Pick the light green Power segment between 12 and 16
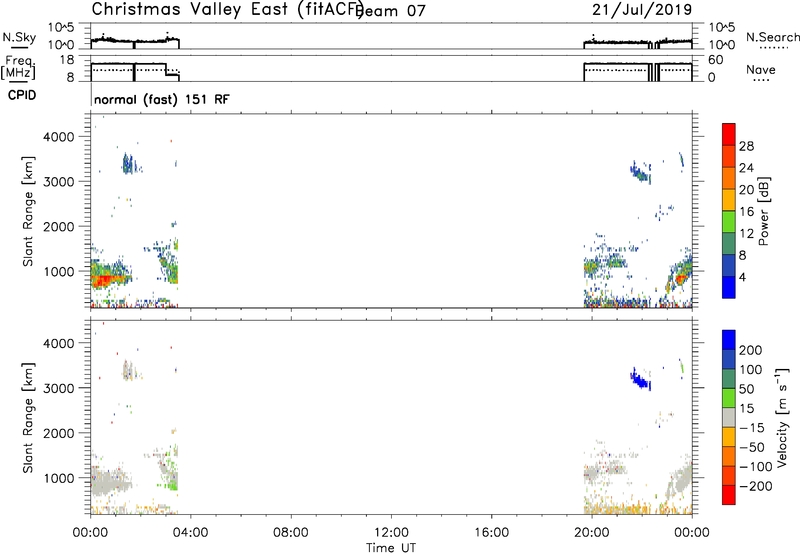The width and height of the screenshot is (800, 554). [729, 222]
